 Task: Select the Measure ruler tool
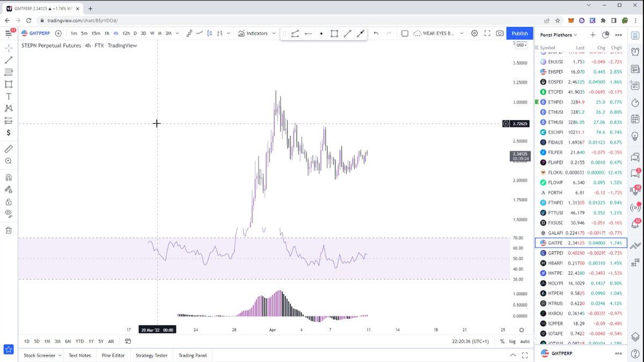pos(9,149)
